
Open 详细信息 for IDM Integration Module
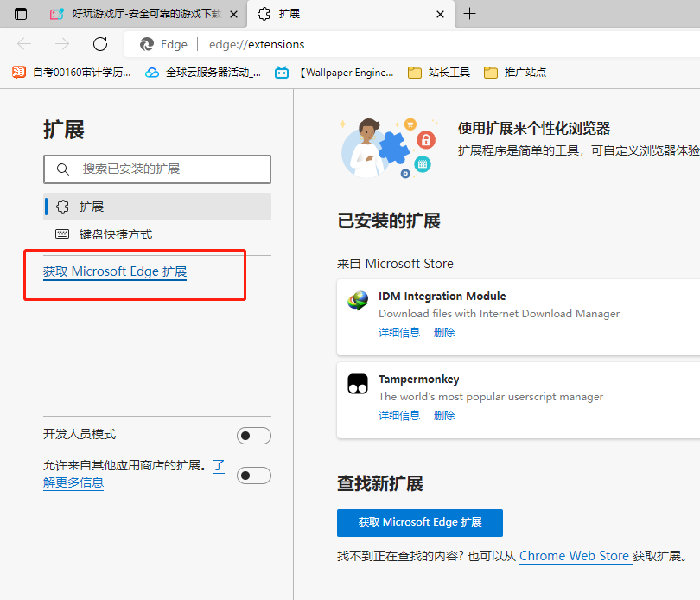(399, 332)
